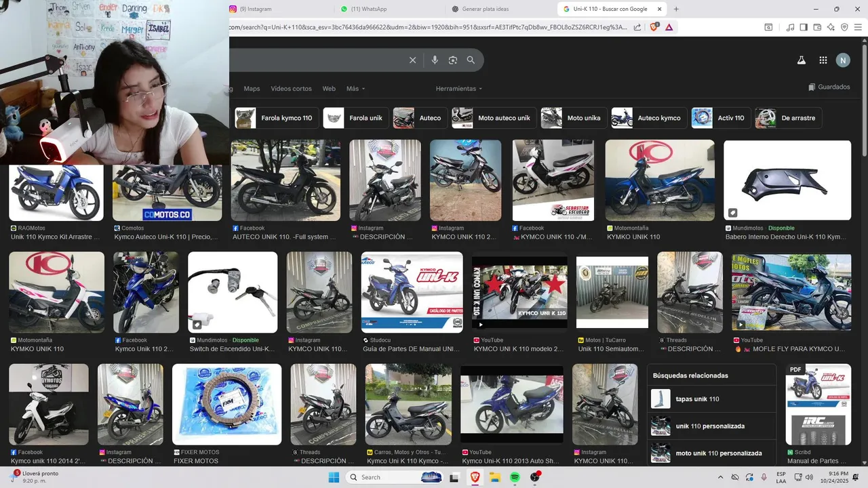Filter by Farola kymco 110 chip
The height and width of the screenshot is (488, 868).
pyautogui.click(x=277, y=118)
